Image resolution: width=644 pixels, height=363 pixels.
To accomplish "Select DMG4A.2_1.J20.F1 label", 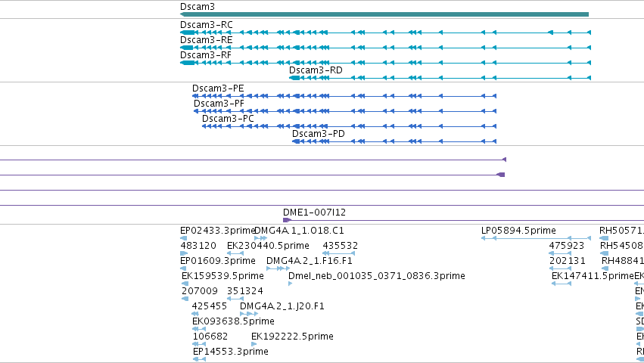I will tap(282, 306).
